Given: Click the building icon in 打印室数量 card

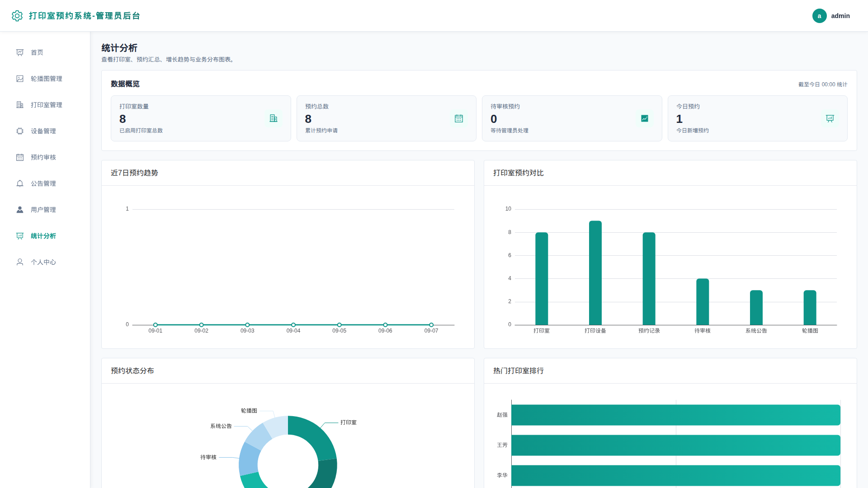Looking at the screenshot, I should click(x=274, y=118).
